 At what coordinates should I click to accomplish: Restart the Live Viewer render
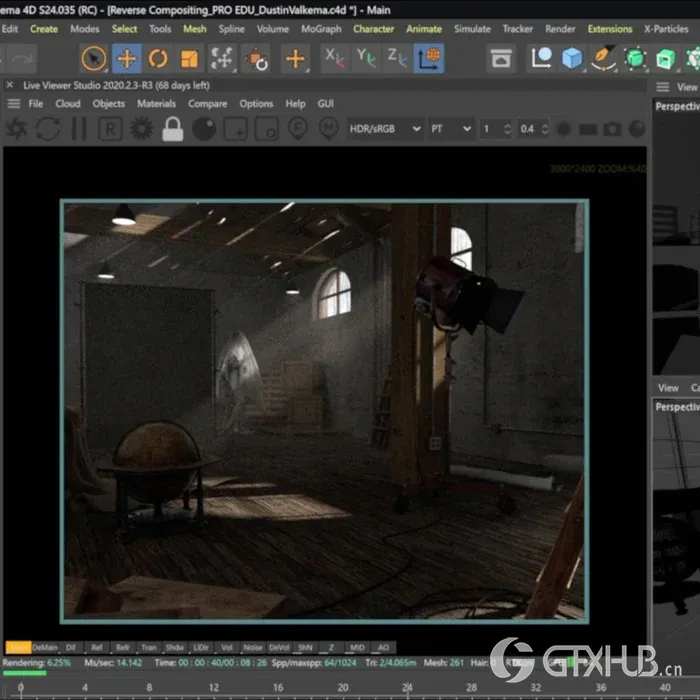[47, 129]
